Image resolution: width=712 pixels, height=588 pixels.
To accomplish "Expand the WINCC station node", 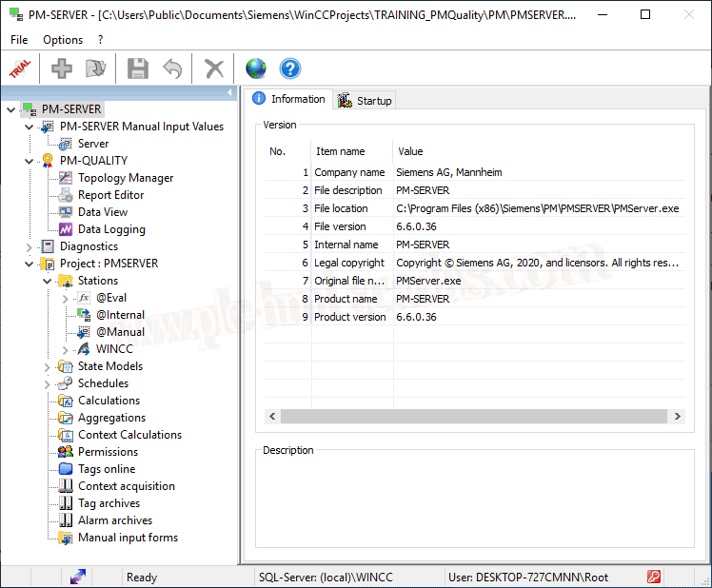I will pyautogui.click(x=66, y=349).
